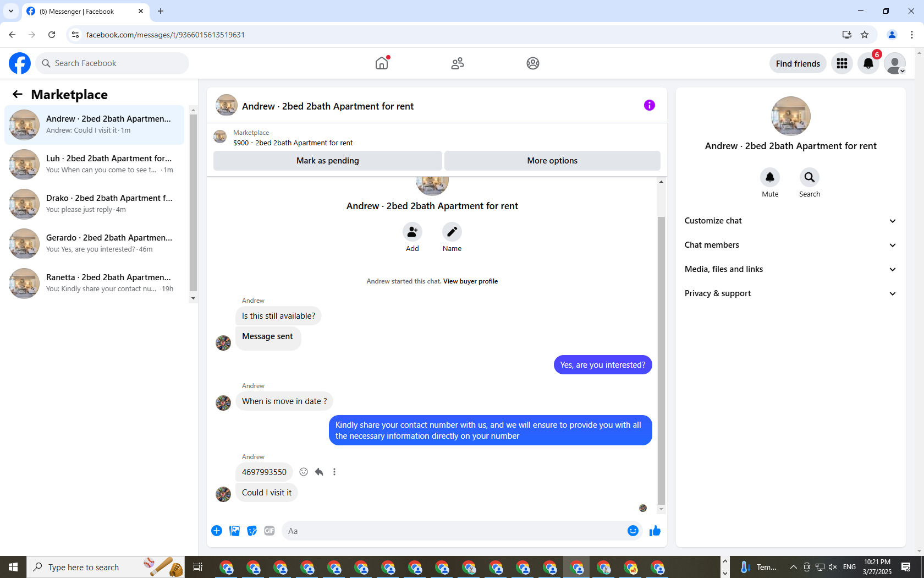Open the browser tab search dropdown
The height and width of the screenshot is (578, 924).
(11, 11)
